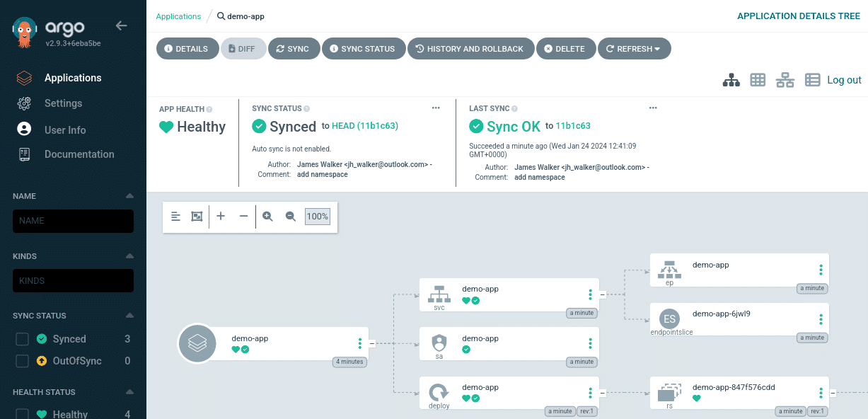Click the fit-to-view icon in graph toolbar
The image size is (868, 419).
[197, 216]
